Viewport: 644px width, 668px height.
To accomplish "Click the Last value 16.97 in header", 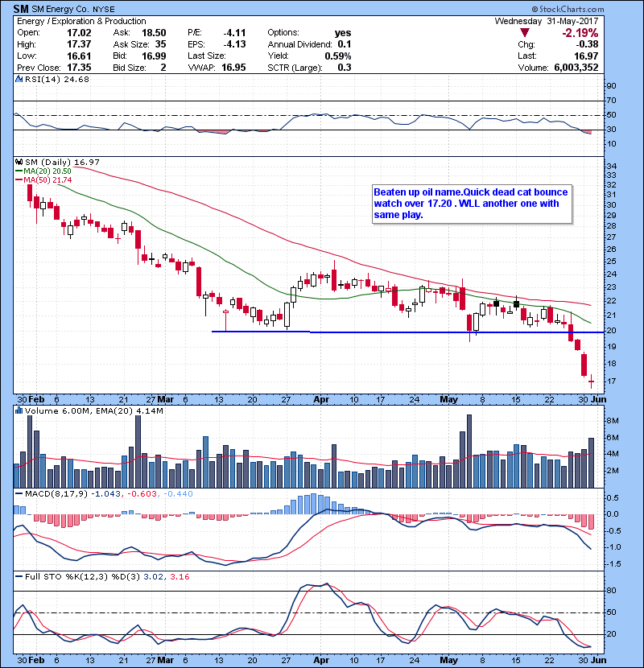I will pos(586,56).
